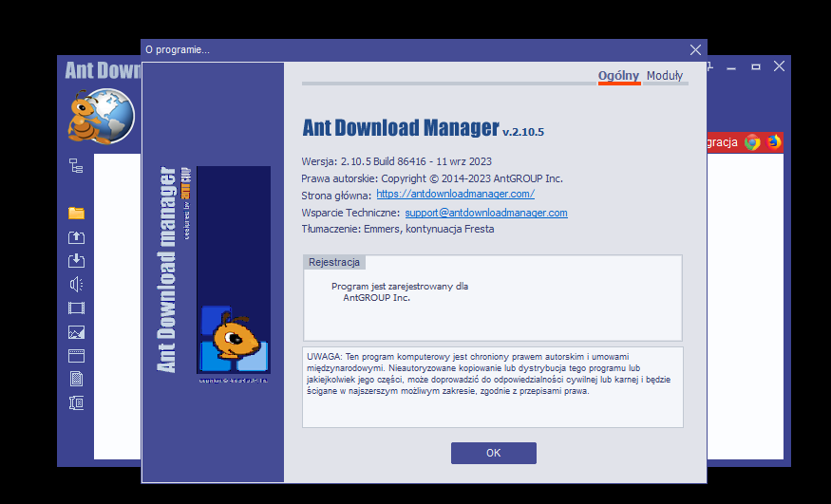Click the Ant Download Manager v.2.10.5 heading
This screenshot has height=504, width=831.
[x=423, y=127]
